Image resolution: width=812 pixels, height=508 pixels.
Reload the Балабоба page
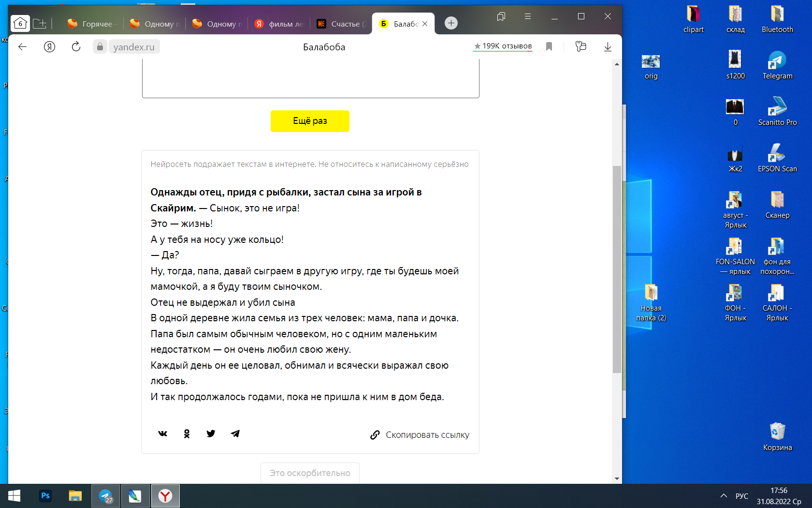coord(76,47)
